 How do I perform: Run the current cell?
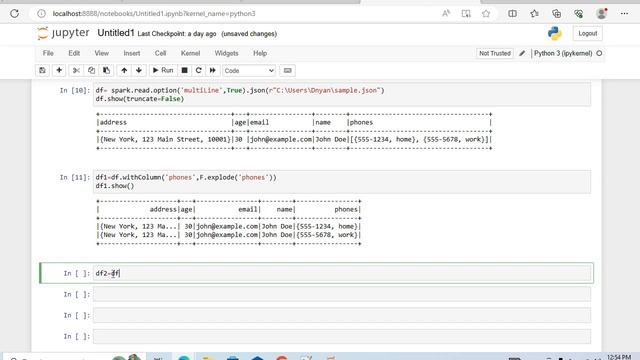163,71
